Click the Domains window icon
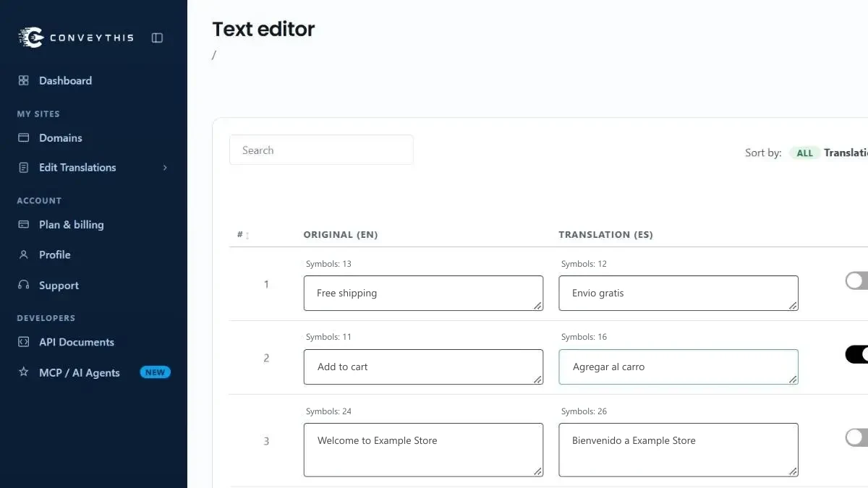868x488 pixels. 24,137
